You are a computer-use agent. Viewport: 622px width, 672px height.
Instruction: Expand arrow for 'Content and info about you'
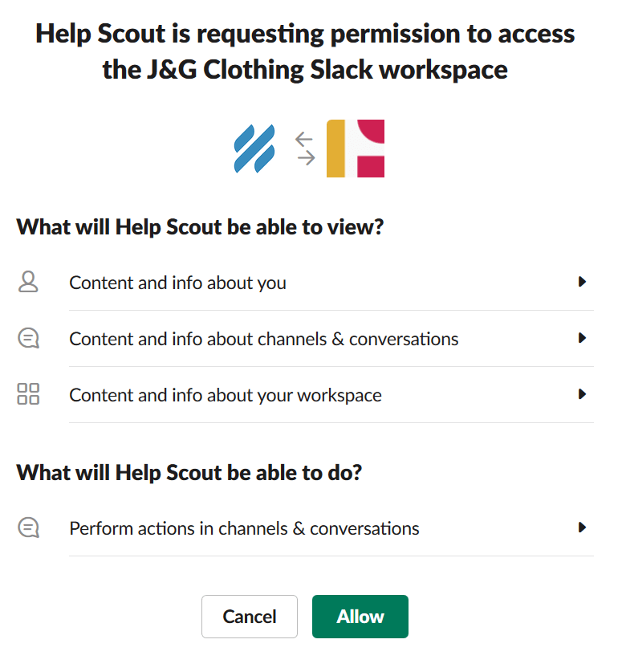tap(583, 282)
